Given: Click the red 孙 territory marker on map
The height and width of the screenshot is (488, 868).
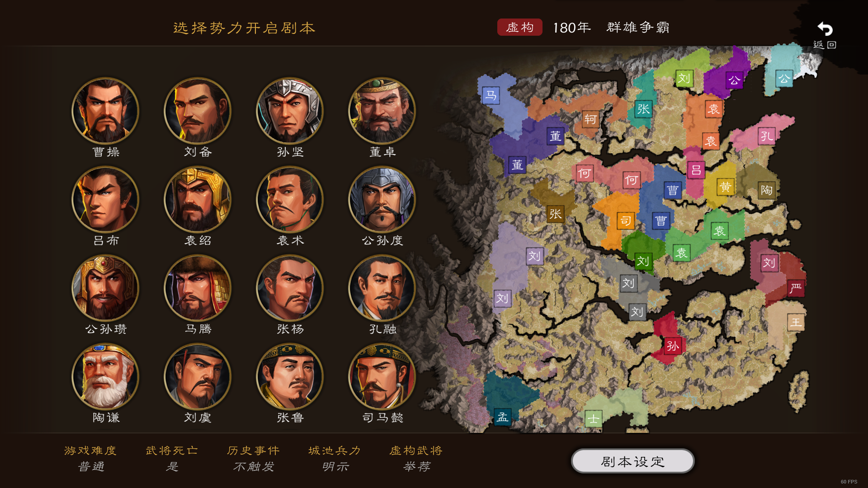Looking at the screenshot, I should pyautogui.click(x=673, y=346).
